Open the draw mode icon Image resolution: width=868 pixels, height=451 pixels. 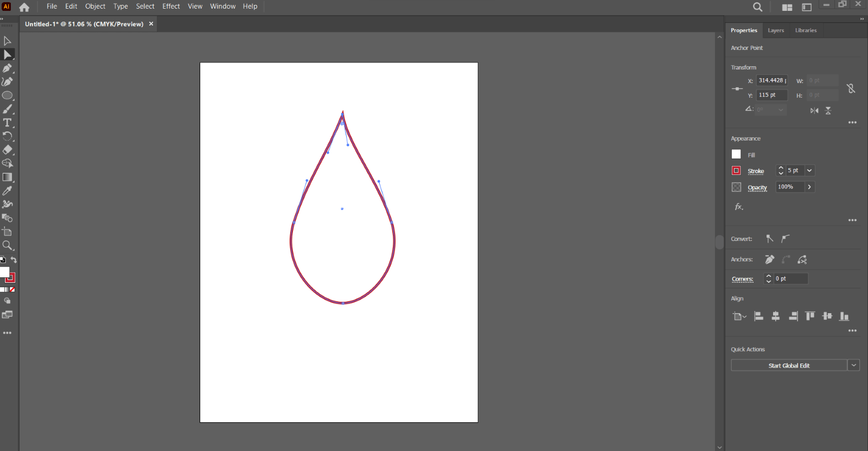[8, 301]
